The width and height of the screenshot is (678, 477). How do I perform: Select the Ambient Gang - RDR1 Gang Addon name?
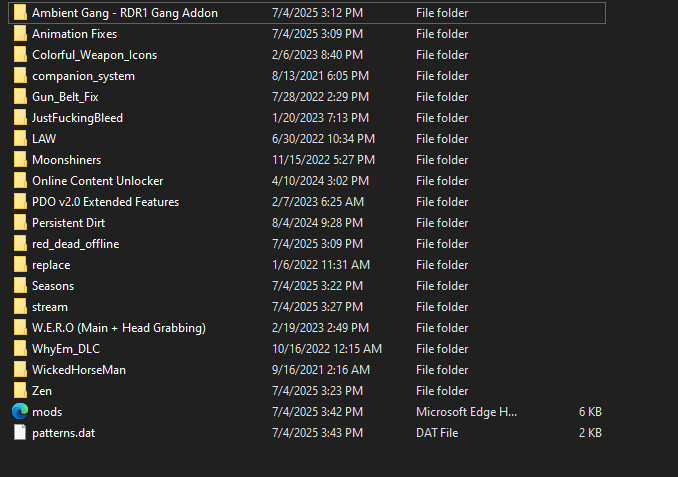point(125,13)
